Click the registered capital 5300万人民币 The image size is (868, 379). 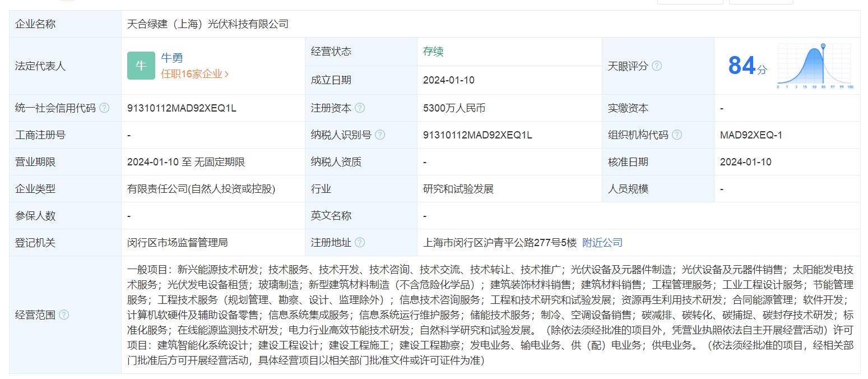(x=454, y=108)
